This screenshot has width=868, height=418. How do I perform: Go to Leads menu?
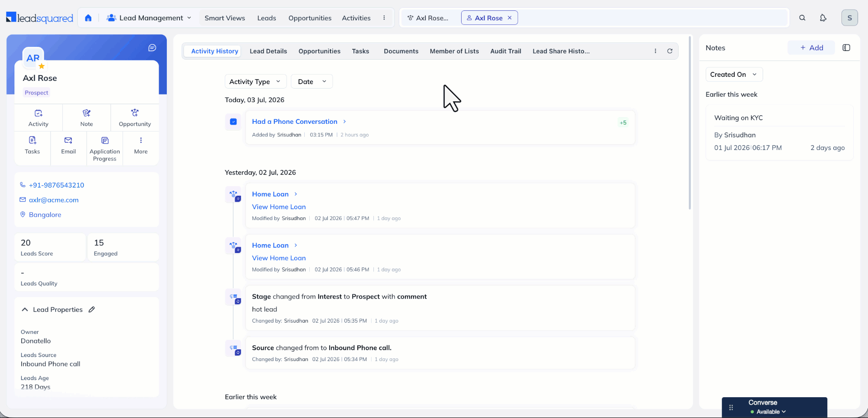coord(267,18)
